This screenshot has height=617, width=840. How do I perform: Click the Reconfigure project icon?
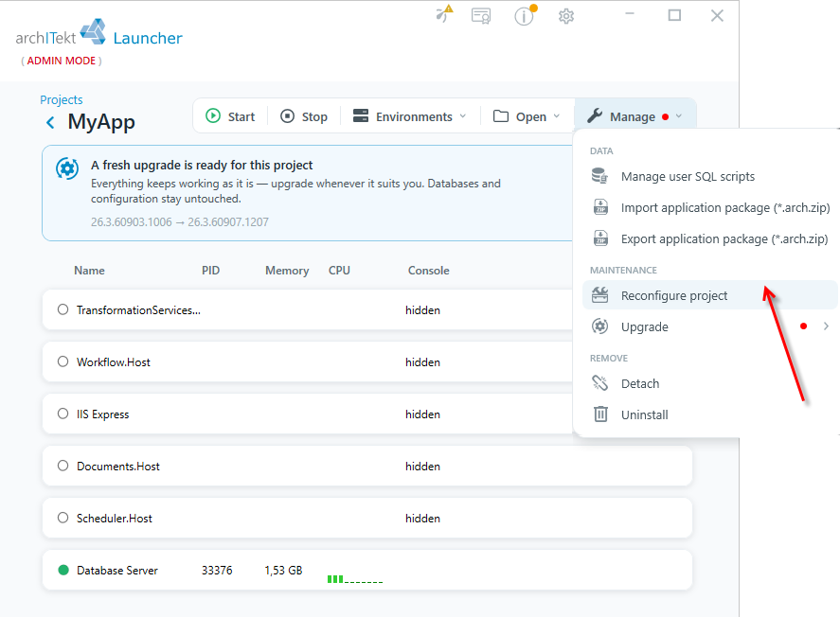point(600,295)
